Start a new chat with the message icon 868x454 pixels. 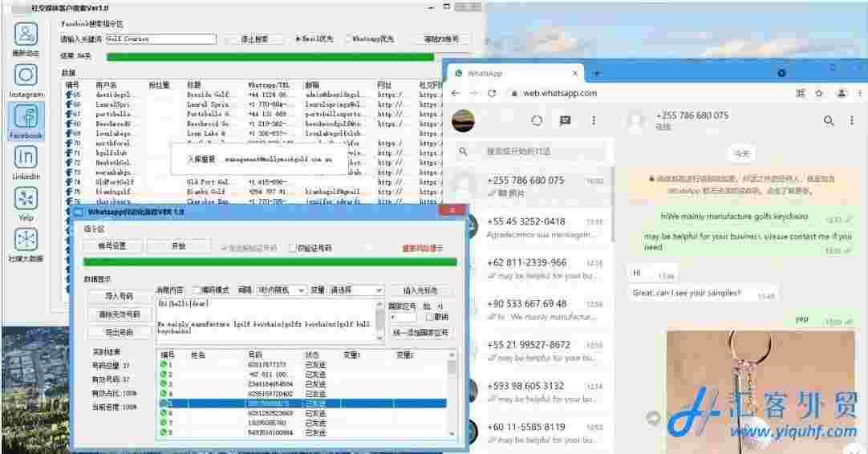click(x=565, y=120)
